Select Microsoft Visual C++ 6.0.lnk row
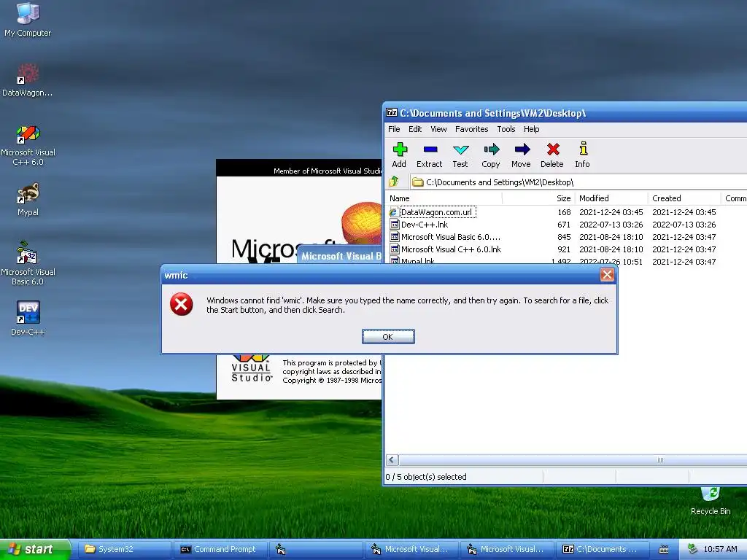Viewport: 747px width, 560px height. point(566,249)
